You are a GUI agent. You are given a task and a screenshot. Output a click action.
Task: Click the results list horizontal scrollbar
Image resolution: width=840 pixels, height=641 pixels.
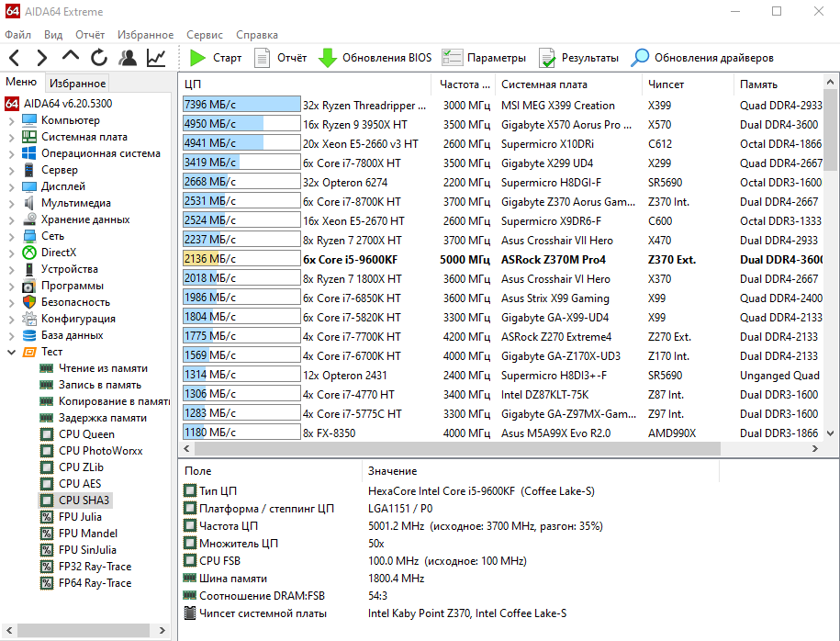(456, 448)
